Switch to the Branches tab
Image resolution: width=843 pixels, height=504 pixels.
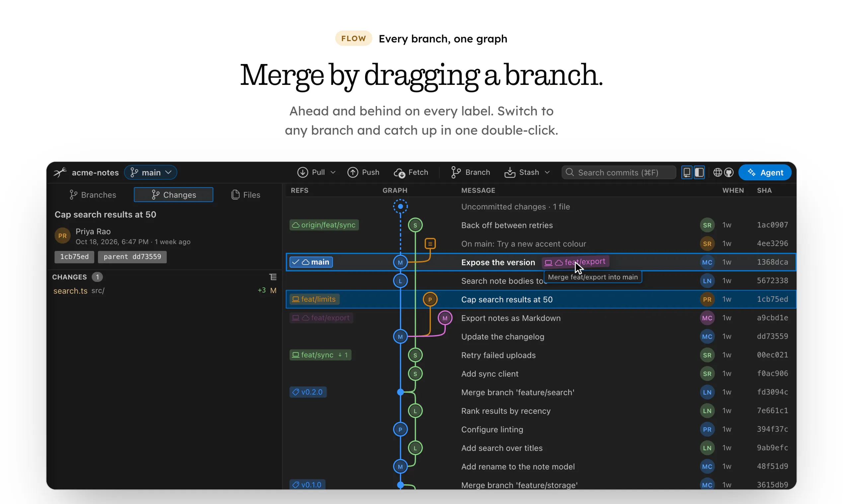93,195
